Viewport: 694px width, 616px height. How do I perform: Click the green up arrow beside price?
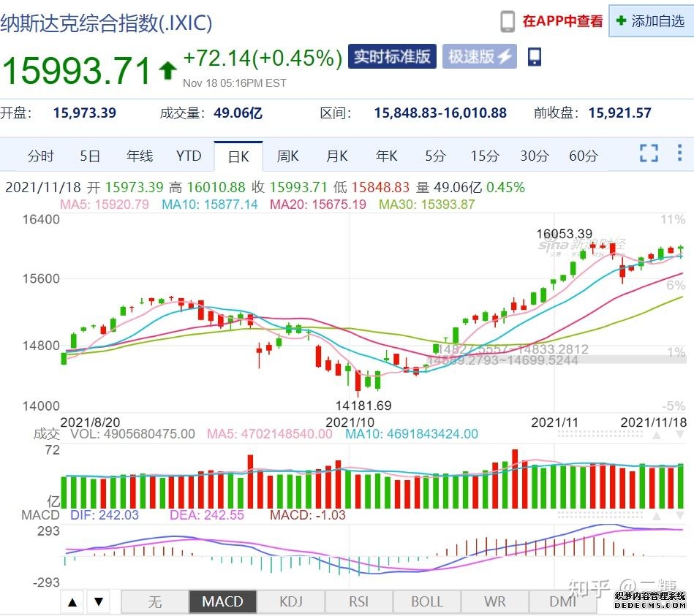(167, 71)
